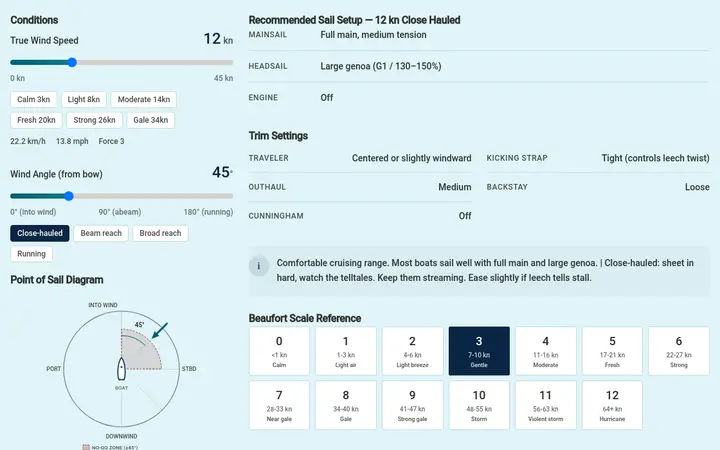Select Beaufort card 8 Gale
This screenshot has height=450, width=720.
click(346, 405)
